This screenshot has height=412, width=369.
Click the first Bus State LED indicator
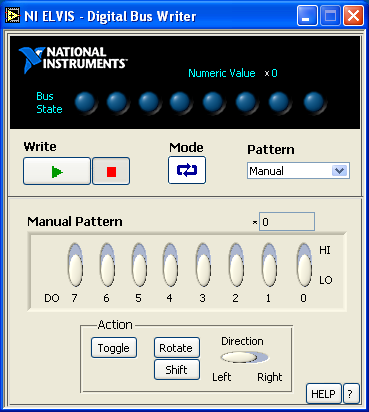[x=85, y=102]
